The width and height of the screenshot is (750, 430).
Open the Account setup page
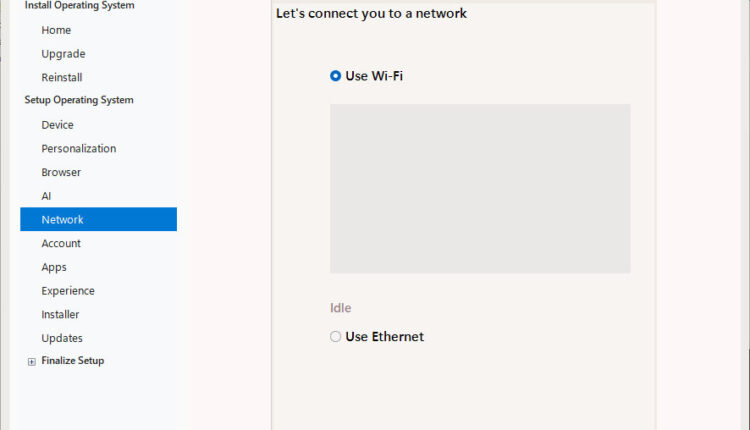pyautogui.click(x=61, y=243)
